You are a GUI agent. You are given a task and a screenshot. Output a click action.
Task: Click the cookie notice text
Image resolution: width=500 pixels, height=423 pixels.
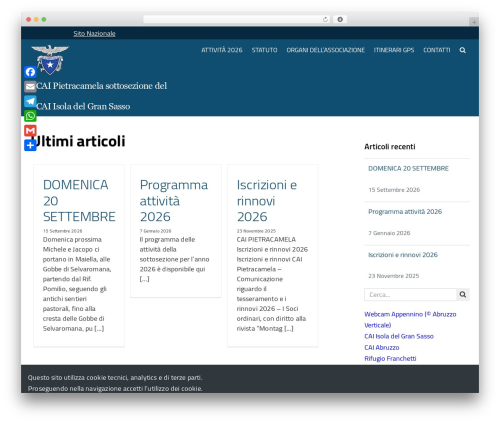coord(115,383)
